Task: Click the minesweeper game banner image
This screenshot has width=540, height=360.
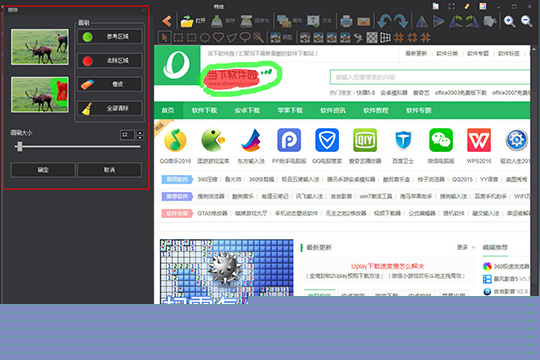Action: point(227,271)
